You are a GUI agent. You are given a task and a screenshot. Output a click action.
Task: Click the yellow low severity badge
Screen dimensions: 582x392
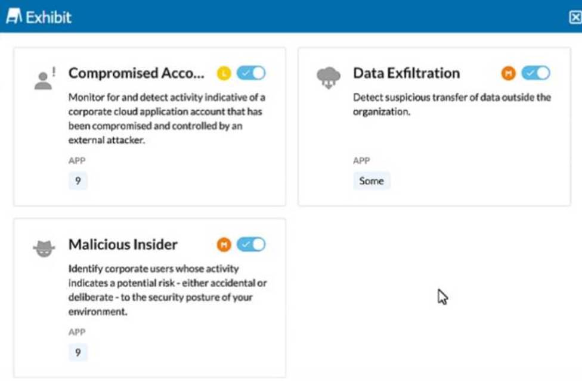pyautogui.click(x=224, y=73)
